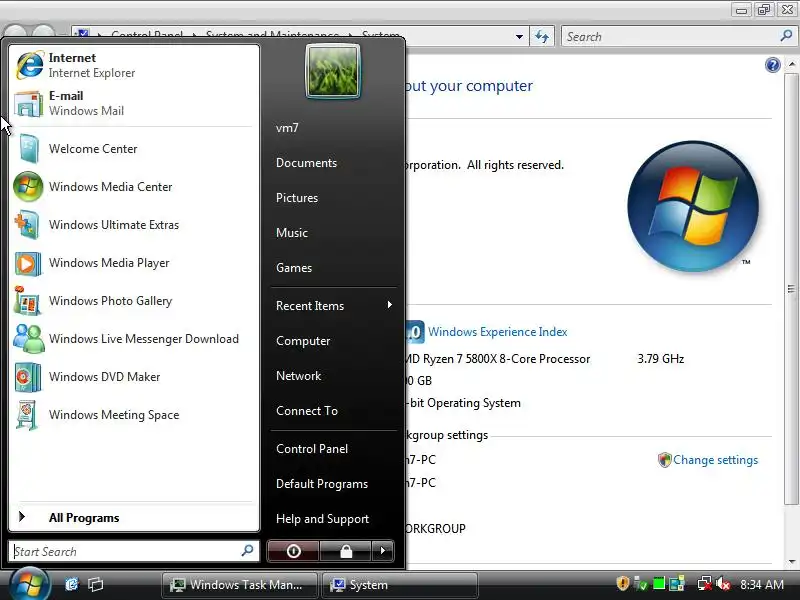Expand the Recent Items submenu arrow
800x600 pixels.
pos(390,305)
